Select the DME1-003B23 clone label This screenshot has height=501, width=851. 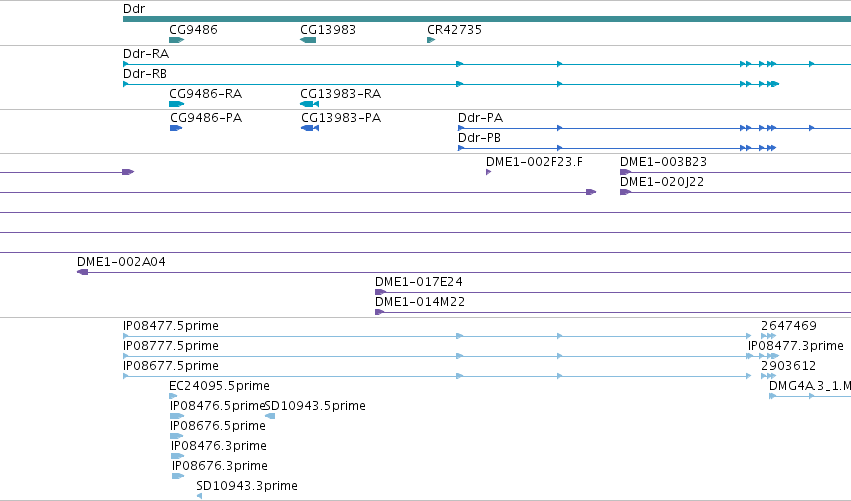coord(663,162)
